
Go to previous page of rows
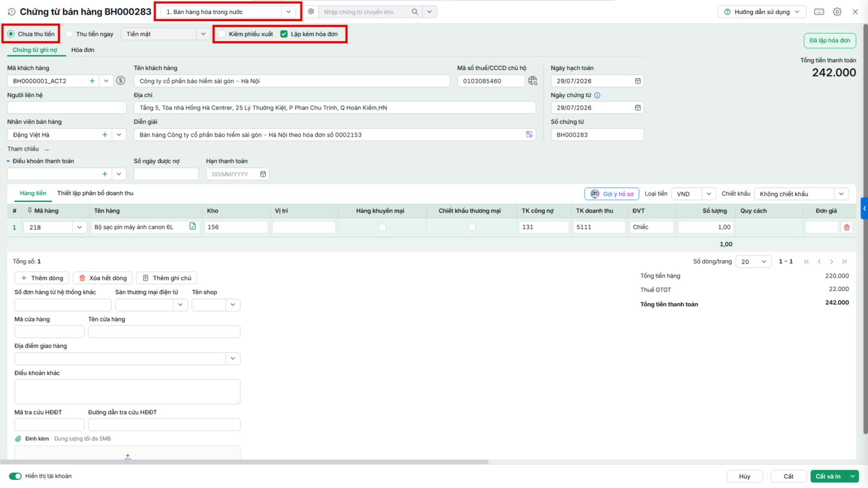coord(819,261)
